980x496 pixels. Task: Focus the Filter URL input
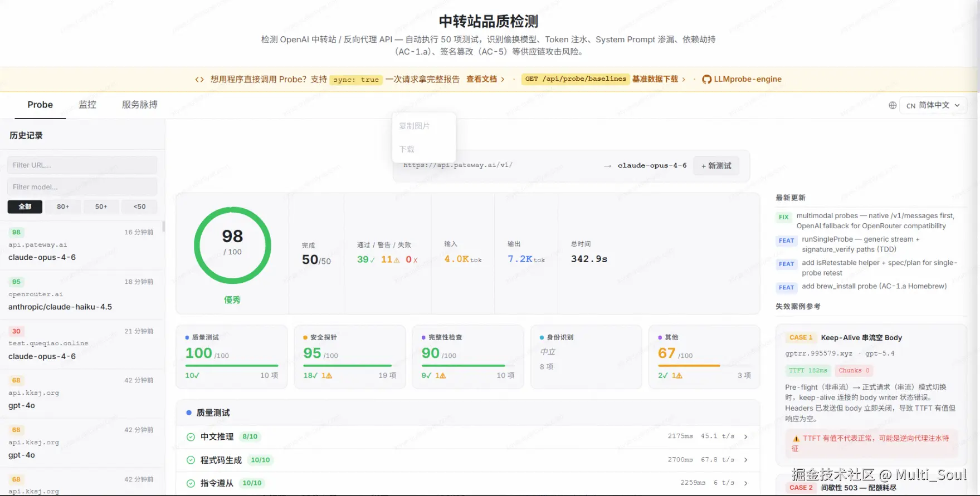click(x=82, y=165)
